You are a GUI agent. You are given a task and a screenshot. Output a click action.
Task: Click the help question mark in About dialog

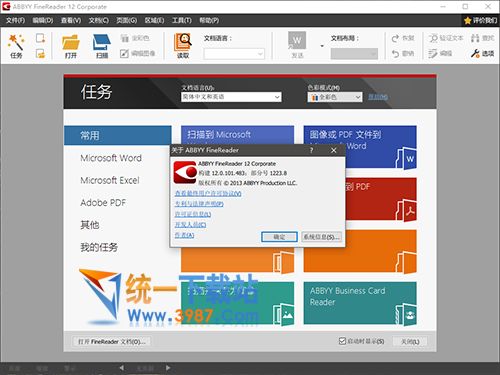click(311, 150)
